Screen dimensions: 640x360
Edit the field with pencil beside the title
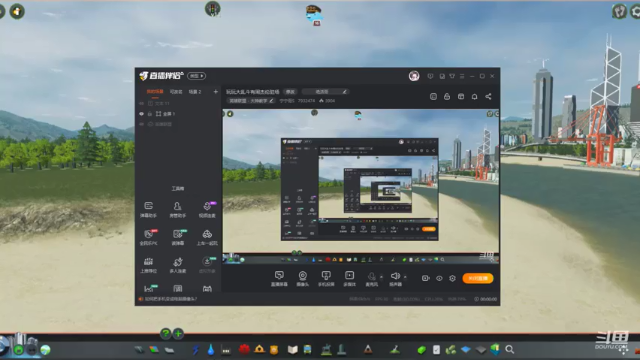click(x=326, y=92)
